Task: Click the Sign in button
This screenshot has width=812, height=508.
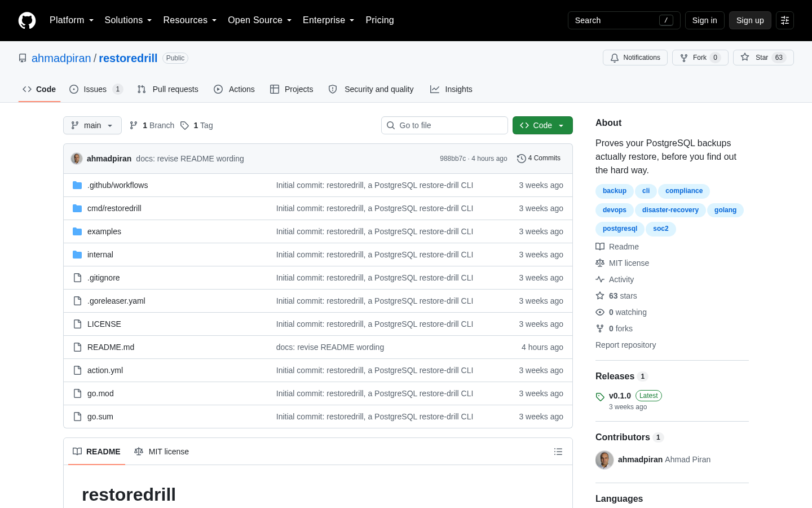Action: coord(704,20)
